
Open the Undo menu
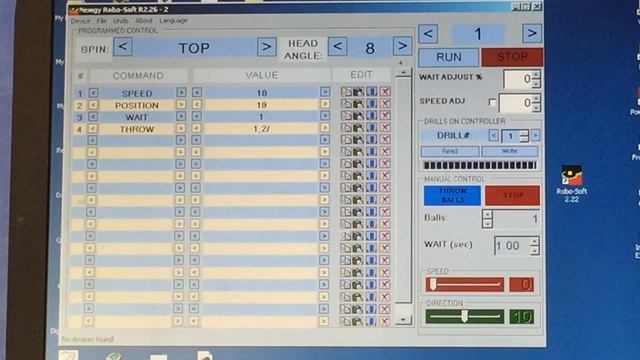click(x=120, y=20)
